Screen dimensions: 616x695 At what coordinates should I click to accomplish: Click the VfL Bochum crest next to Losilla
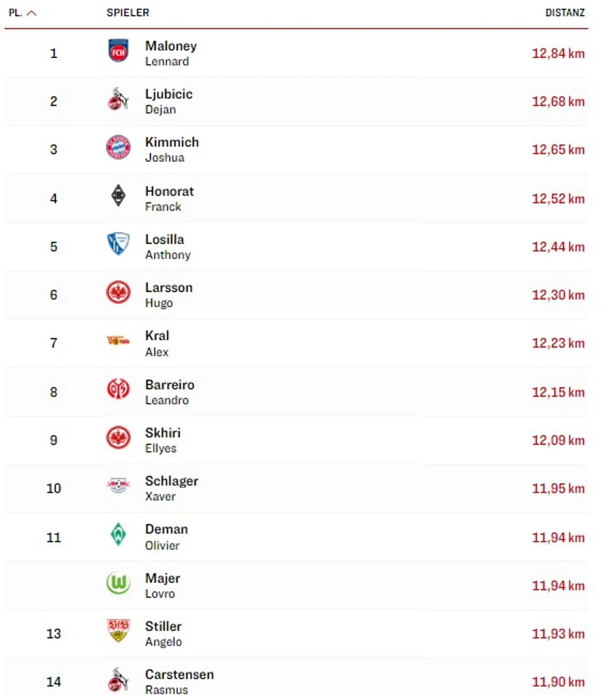118,243
